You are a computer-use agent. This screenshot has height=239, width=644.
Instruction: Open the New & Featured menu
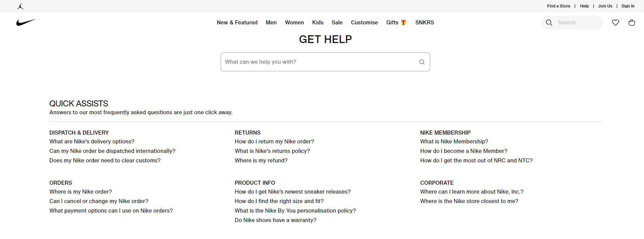[237, 22]
